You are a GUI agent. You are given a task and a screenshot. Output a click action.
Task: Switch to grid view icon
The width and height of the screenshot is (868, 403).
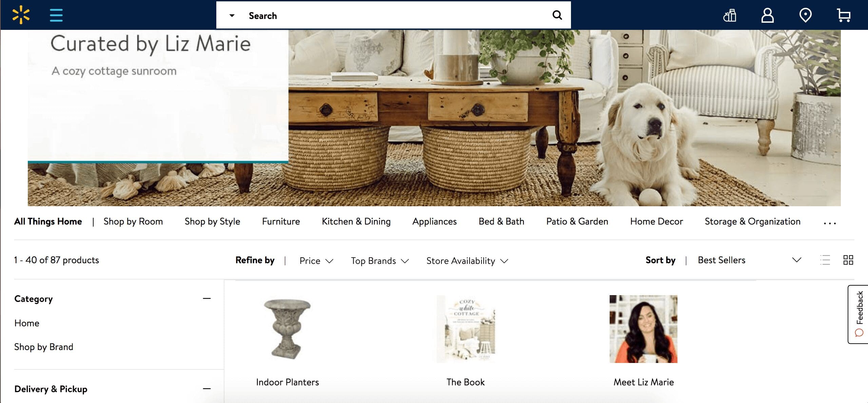(x=848, y=260)
